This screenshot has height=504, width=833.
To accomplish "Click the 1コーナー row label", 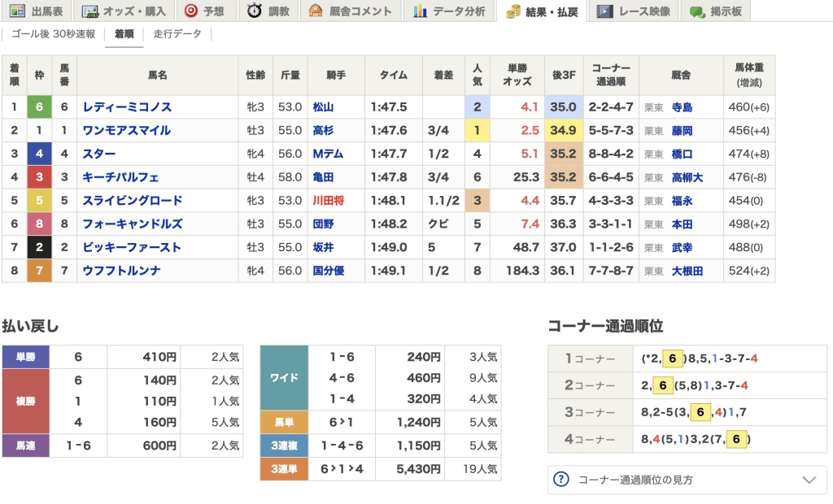I will [591, 358].
